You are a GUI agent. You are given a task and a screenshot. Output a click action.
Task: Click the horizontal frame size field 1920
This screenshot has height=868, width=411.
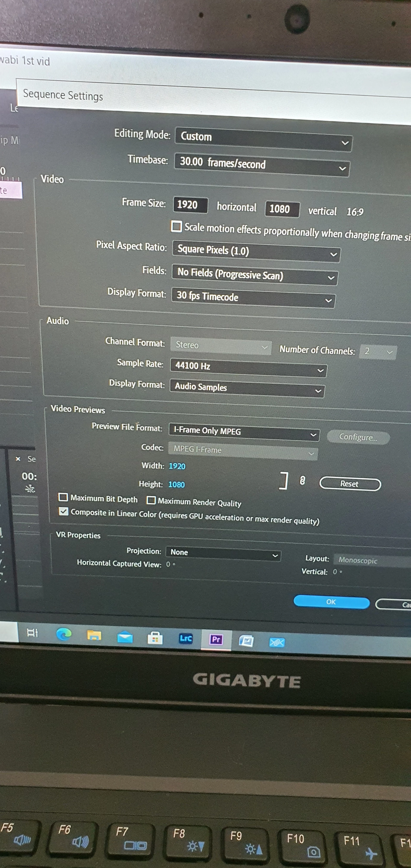point(190,205)
